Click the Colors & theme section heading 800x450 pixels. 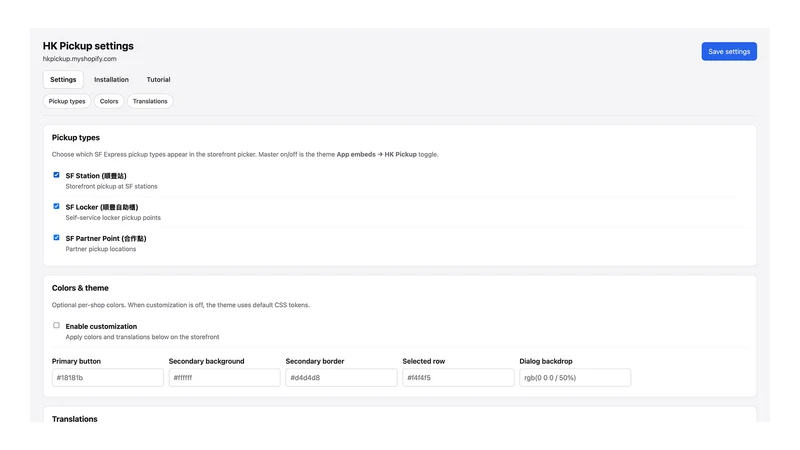point(80,288)
